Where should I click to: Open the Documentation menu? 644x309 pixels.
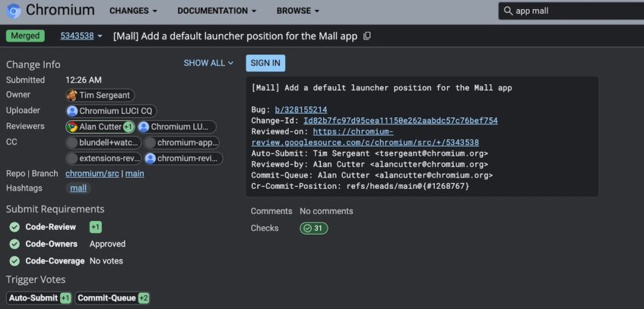217,11
